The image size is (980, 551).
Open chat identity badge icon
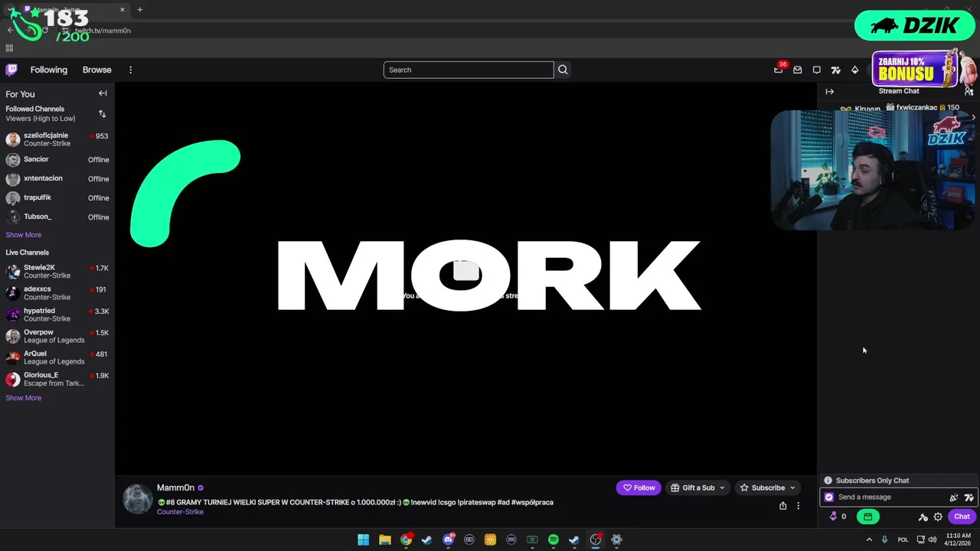(828, 497)
